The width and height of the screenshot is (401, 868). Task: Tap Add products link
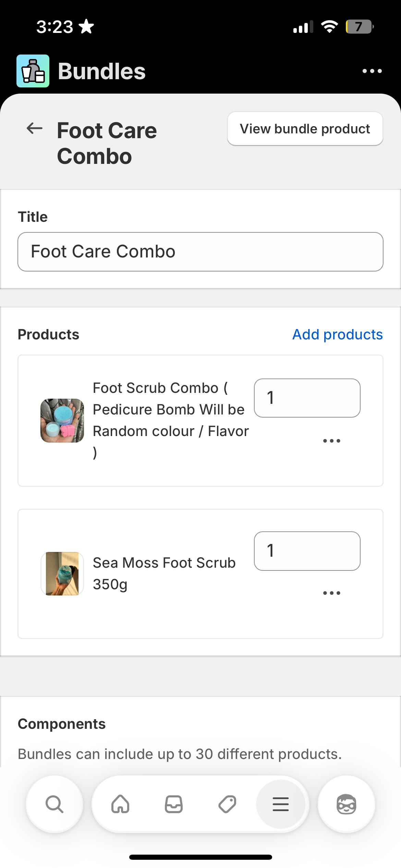(337, 334)
